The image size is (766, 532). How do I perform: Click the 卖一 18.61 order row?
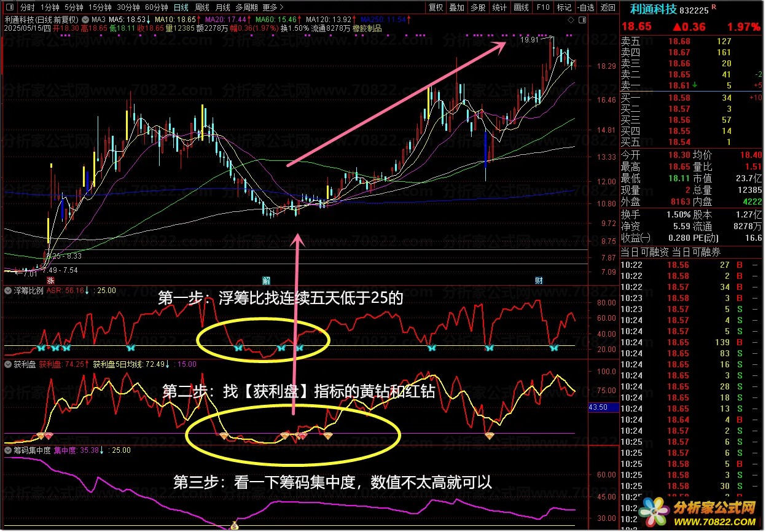692,85
